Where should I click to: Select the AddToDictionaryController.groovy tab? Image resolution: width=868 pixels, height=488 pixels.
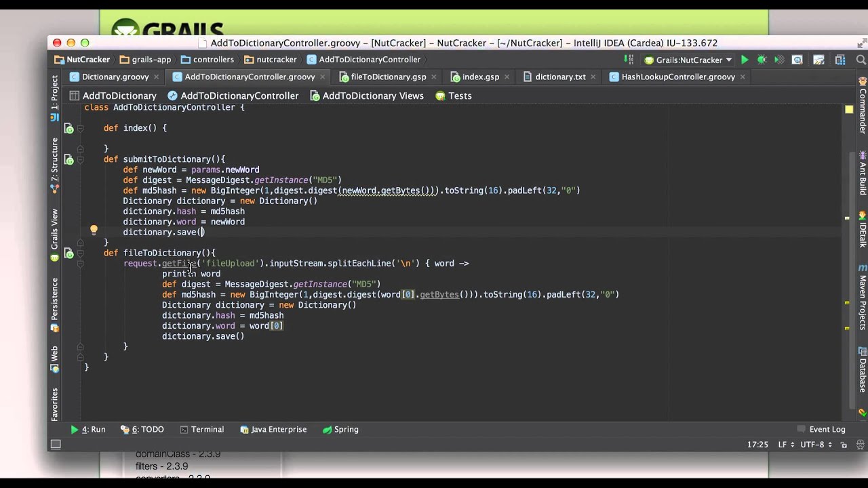[250, 77]
